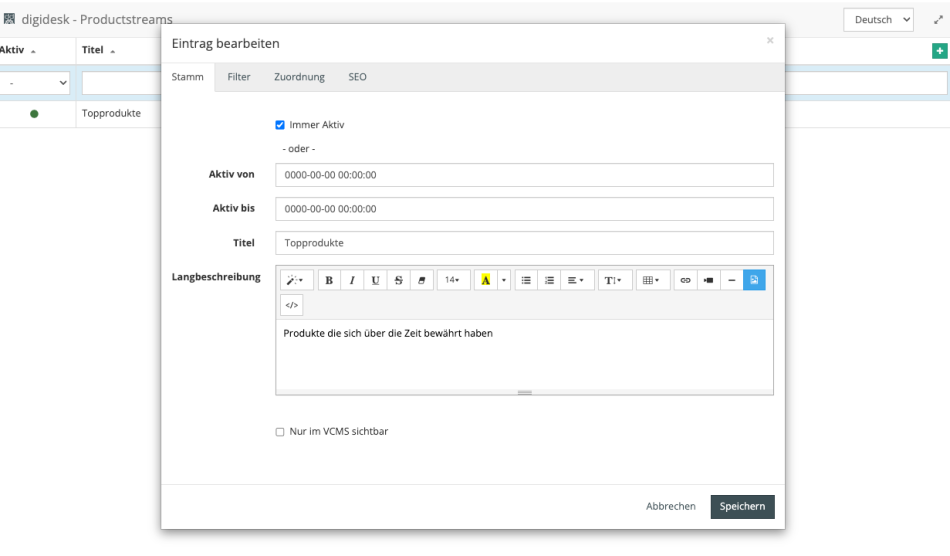Apply strikethrough formatting
Screen dimensions: 950x556
click(x=398, y=281)
